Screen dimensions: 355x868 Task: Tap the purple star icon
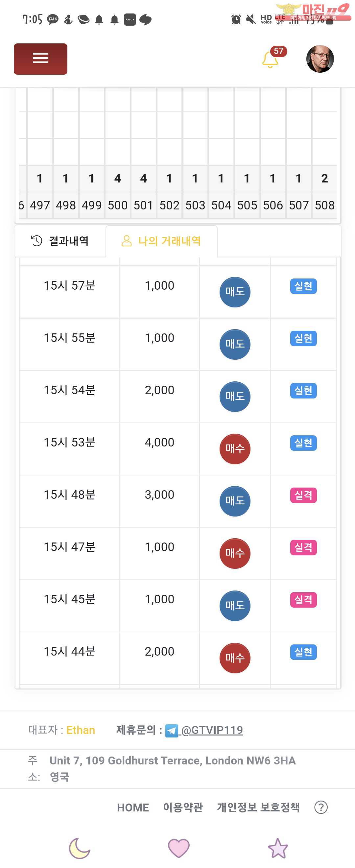278,848
